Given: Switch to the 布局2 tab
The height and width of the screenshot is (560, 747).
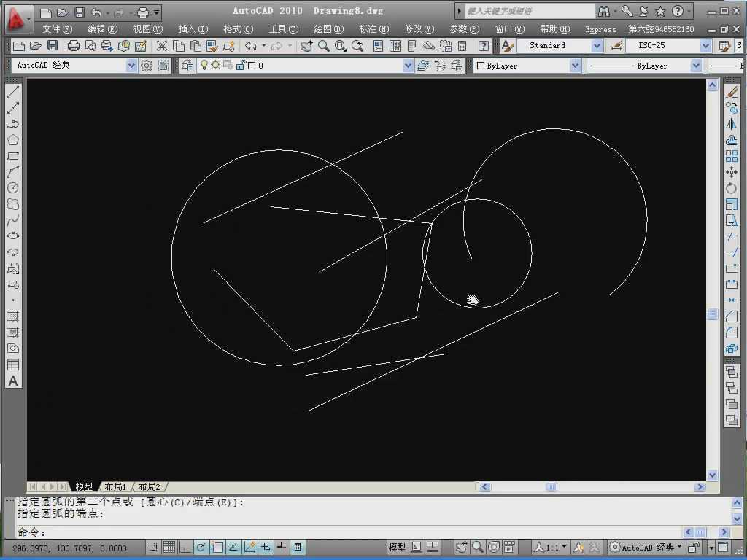Looking at the screenshot, I should point(149,486).
